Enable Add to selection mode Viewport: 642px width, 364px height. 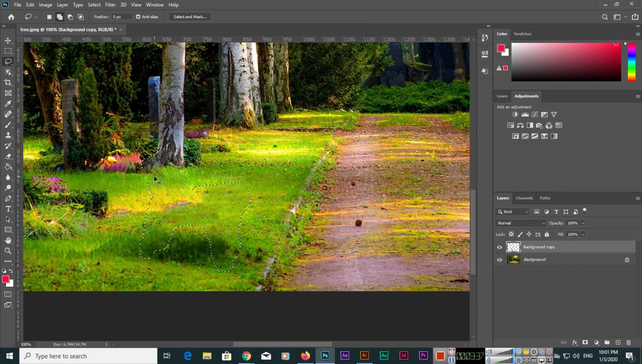(x=60, y=17)
